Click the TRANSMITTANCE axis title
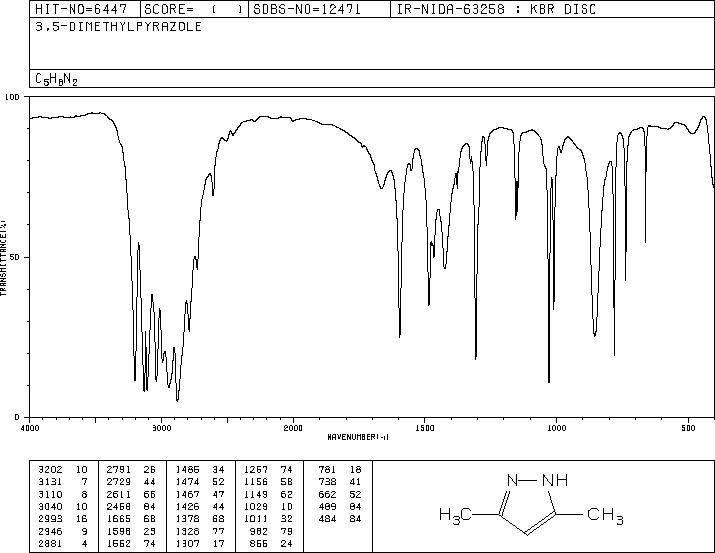The image size is (715, 553). (4, 258)
